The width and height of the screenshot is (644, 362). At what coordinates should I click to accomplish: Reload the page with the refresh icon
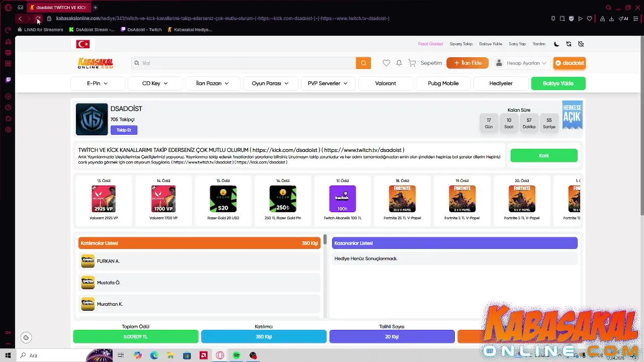[x=38, y=19]
